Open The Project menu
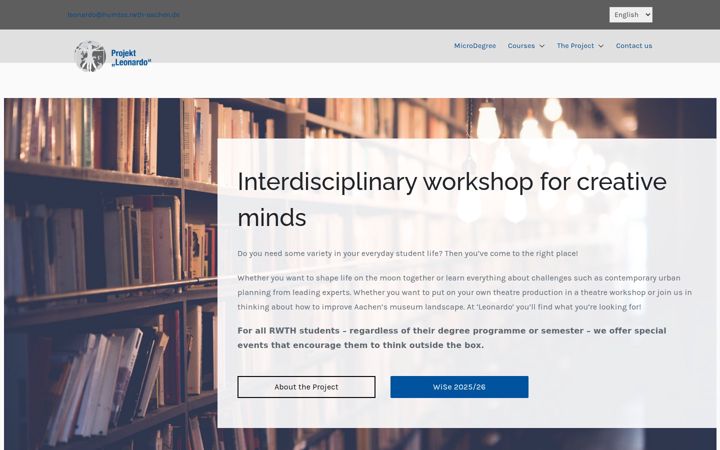This screenshot has height=450, width=720. [575, 46]
